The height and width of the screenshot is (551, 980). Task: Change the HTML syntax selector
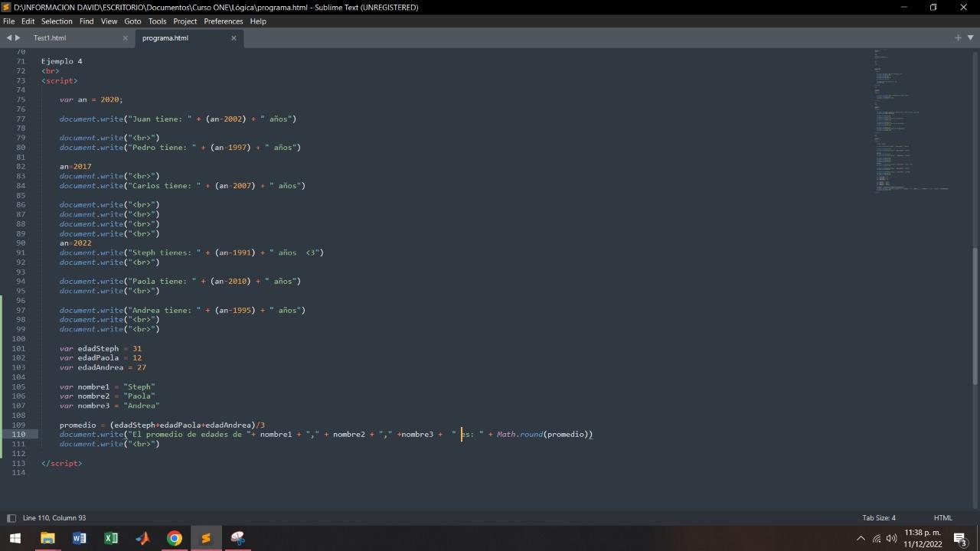coord(942,518)
